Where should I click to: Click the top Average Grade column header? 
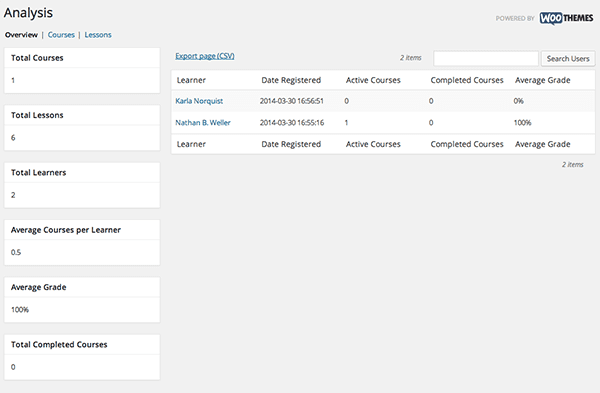tap(543, 80)
